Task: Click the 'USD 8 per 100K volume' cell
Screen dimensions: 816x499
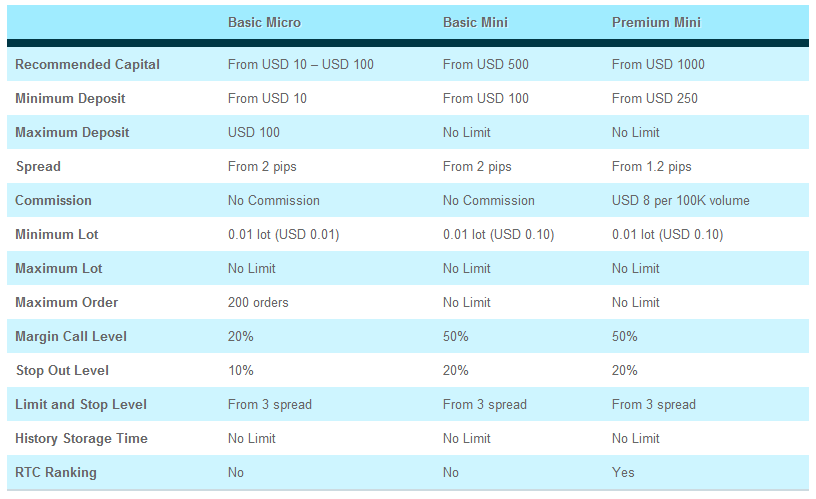Action: pos(681,200)
